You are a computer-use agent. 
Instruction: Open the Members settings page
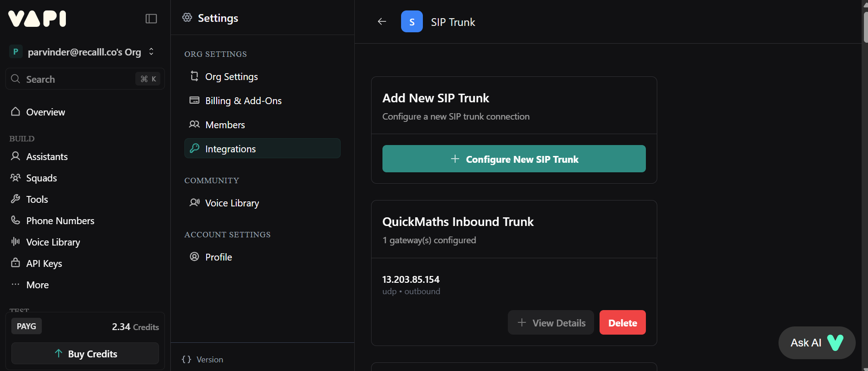[x=262, y=125]
